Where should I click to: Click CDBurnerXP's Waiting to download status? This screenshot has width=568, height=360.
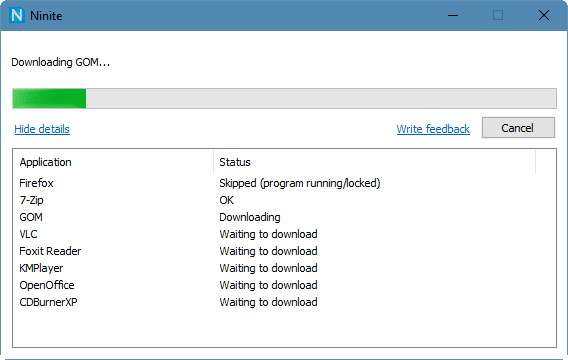pos(268,302)
